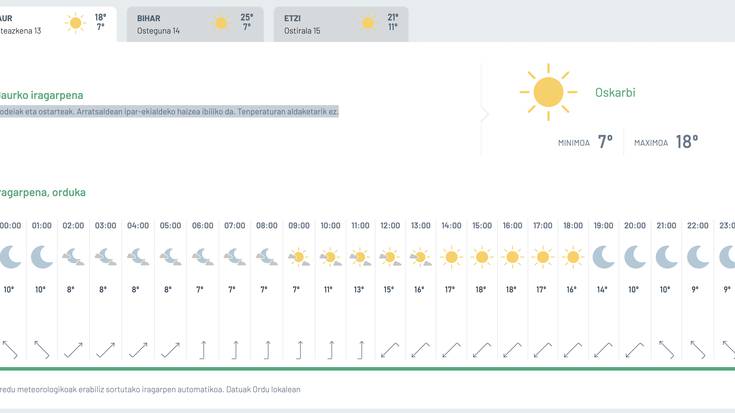Click the wind direction arrow at 07:00
The height and width of the screenshot is (413, 735).
pyautogui.click(x=235, y=350)
